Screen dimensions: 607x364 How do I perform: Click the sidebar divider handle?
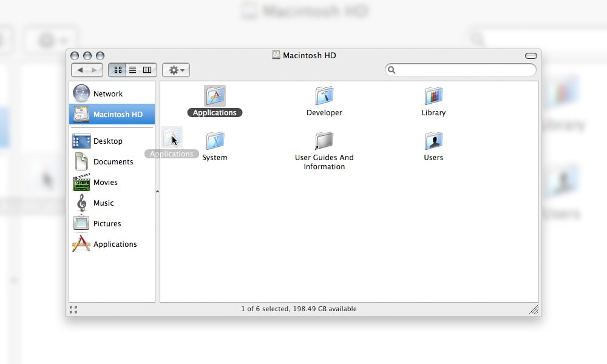[157, 192]
